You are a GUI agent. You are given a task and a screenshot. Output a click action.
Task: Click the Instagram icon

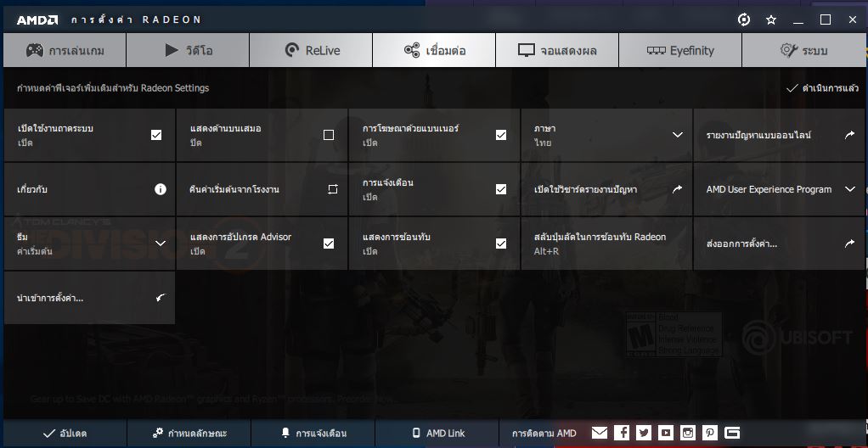pos(688,433)
